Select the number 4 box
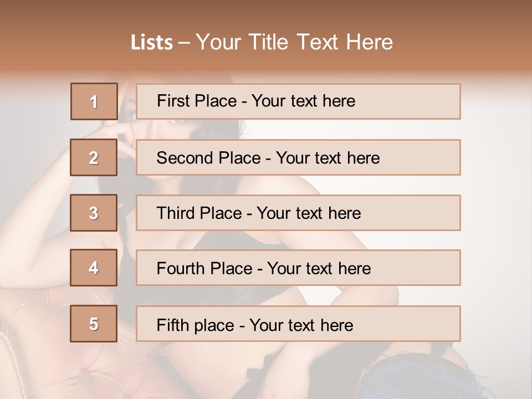Screen dimensions: 532x399 (94, 268)
